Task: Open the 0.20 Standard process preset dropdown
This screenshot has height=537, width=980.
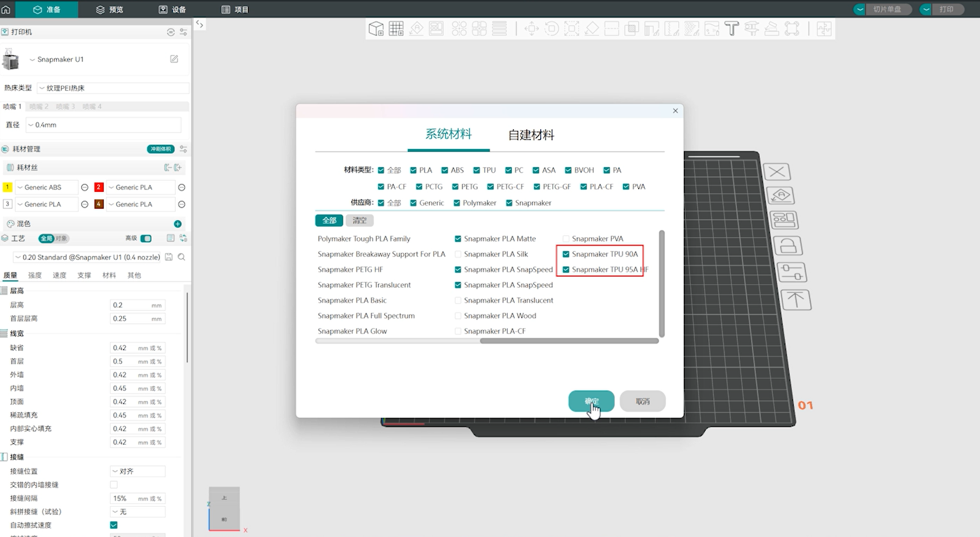Action: [x=87, y=257]
